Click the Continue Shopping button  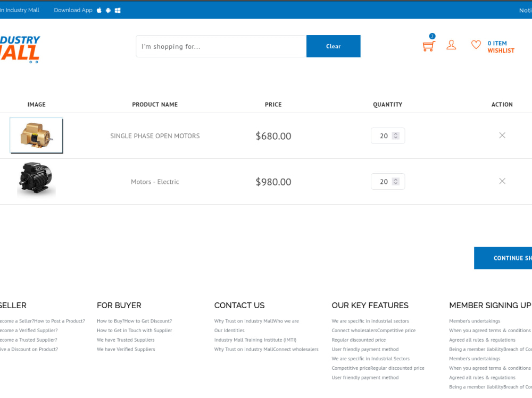click(x=503, y=258)
